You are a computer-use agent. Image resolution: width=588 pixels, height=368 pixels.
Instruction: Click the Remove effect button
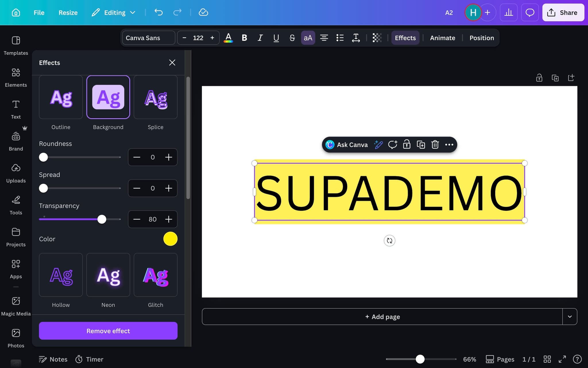pyautogui.click(x=108, y=331)
